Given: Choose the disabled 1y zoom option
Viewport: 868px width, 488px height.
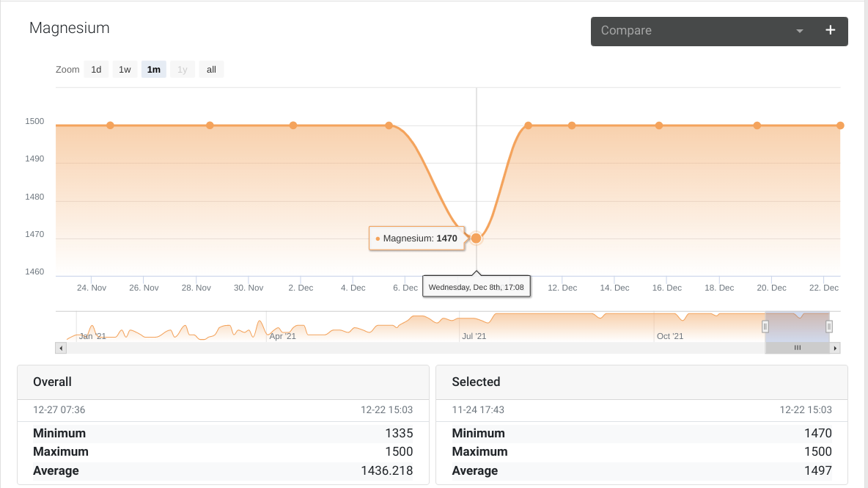Looking at the screenshot, I should pyautogui.click(x=183, y=69).
